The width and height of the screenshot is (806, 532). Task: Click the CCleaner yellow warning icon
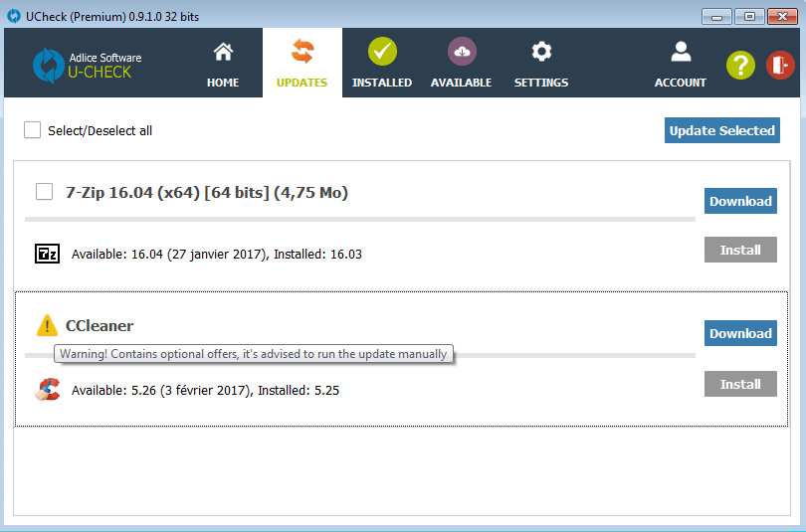[x=47, y=325]
